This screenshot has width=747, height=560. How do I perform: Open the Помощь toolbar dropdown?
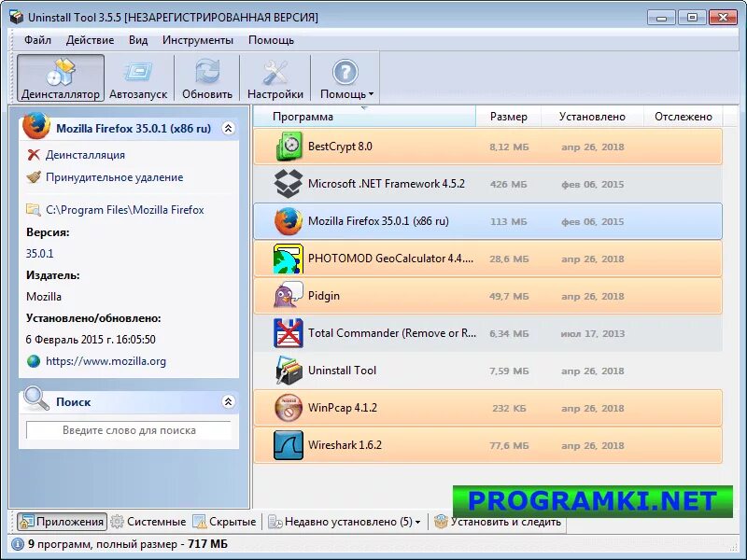(345, 78)
